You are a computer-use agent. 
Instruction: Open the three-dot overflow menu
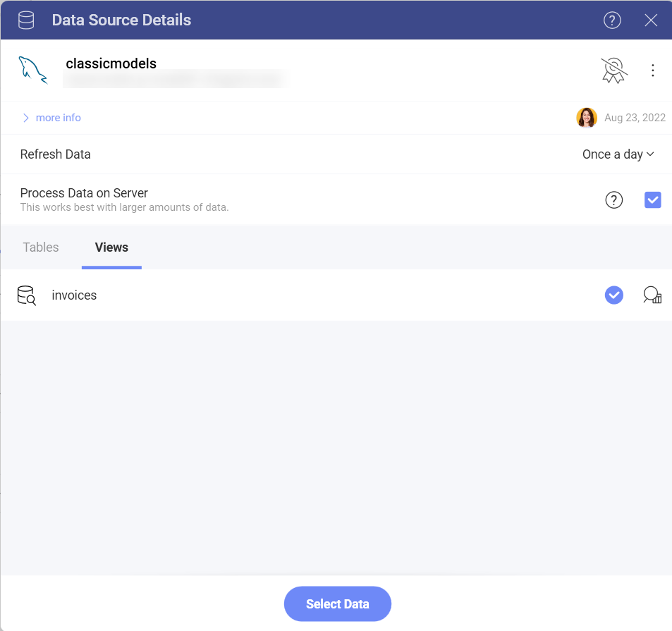(x=653, y=71)
